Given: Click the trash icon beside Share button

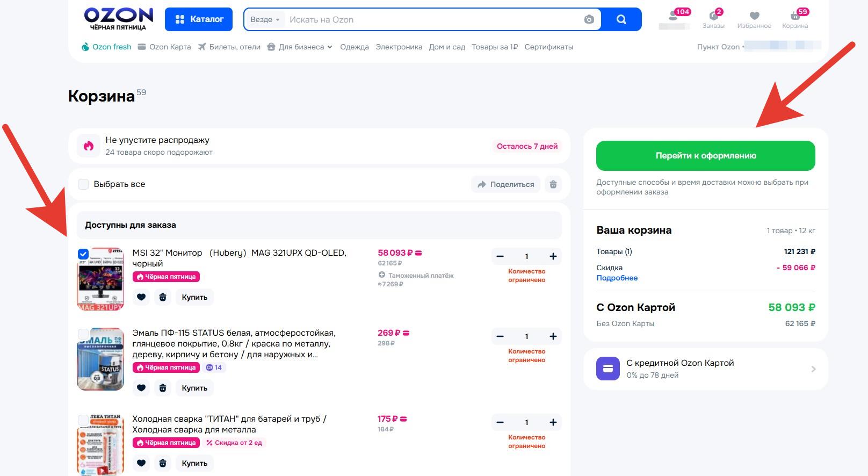Looking at the screenshot, I should [553, 184].
